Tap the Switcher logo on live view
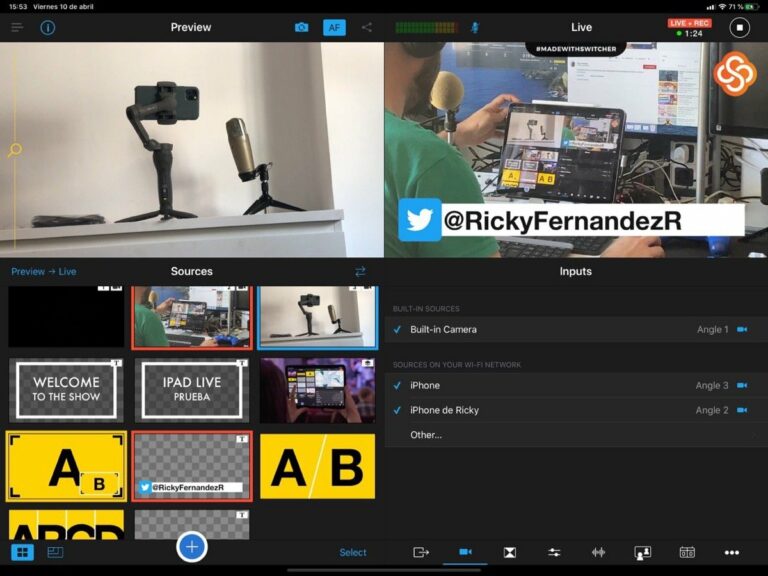 [x=735, y=73]
